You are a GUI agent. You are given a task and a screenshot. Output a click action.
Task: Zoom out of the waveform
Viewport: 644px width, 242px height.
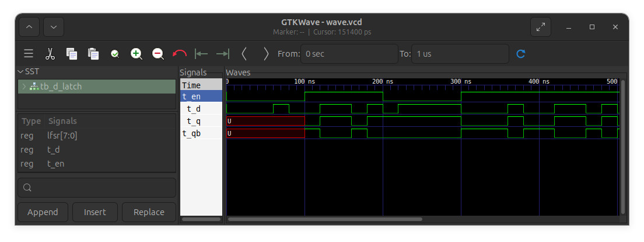[158, 54]
